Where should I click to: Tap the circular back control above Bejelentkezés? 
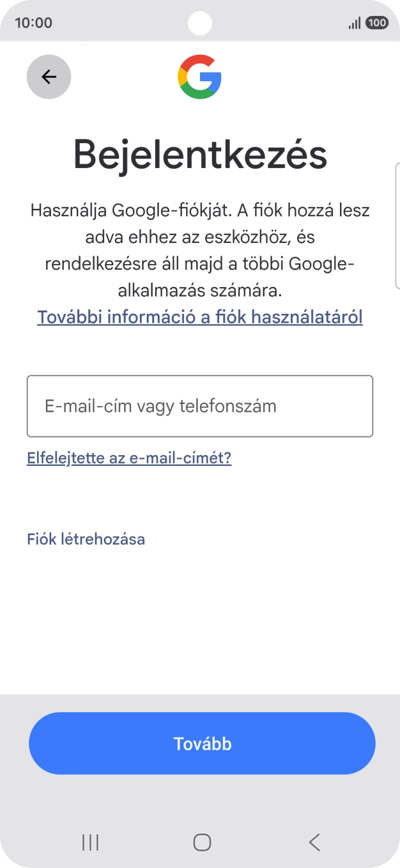49,77
